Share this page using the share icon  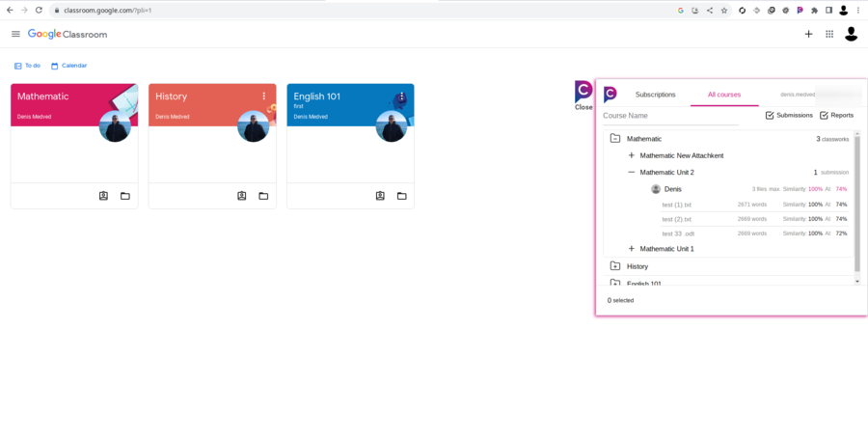tap(710, 10)
